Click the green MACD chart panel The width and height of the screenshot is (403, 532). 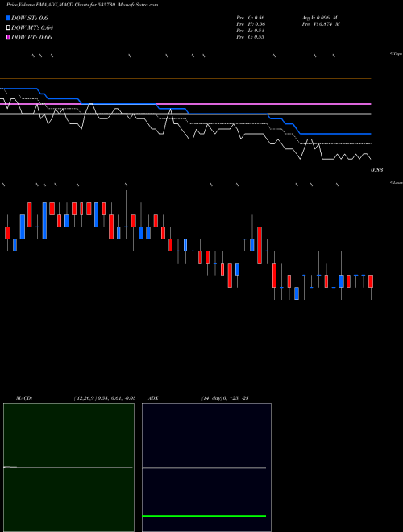click(69, 468)
